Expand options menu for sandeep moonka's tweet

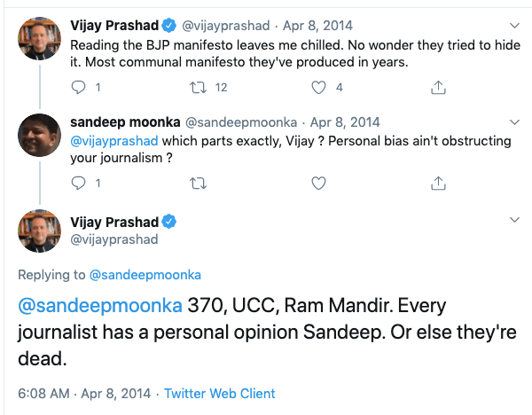[x=514, y=121]
